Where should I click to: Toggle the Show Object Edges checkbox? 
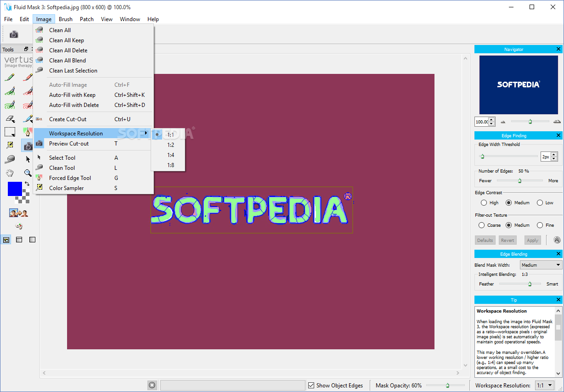point(311,386)
